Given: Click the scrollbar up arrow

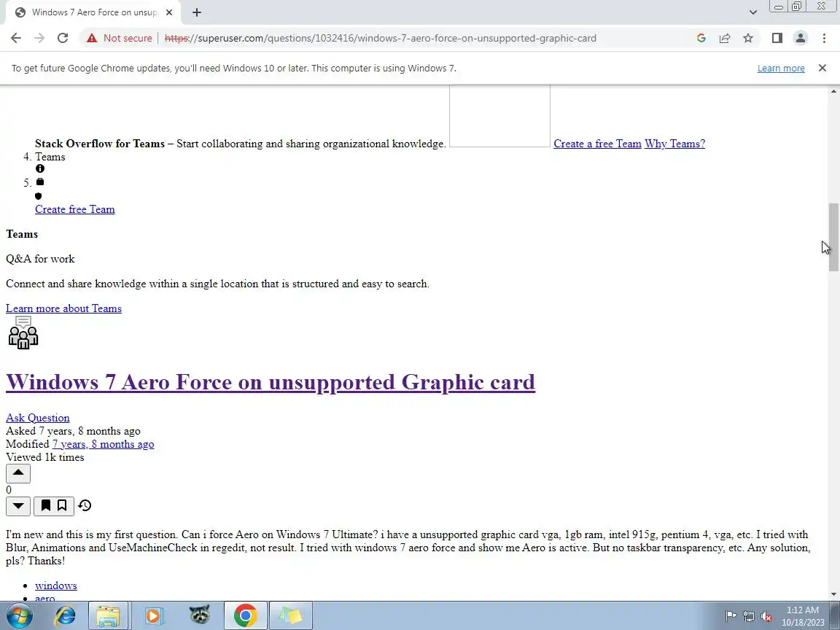Looking at the screenshot, I should pyautogui.click(x=833, y=91).
